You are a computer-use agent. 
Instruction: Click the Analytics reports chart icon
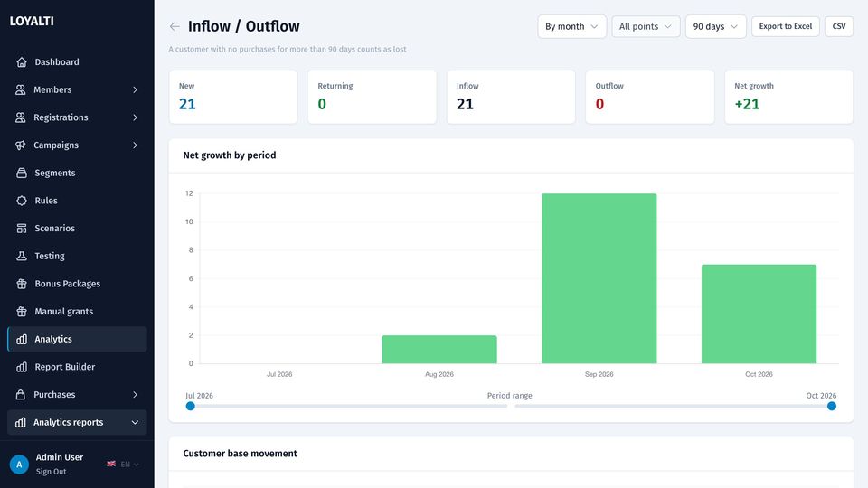pos(21,422)
